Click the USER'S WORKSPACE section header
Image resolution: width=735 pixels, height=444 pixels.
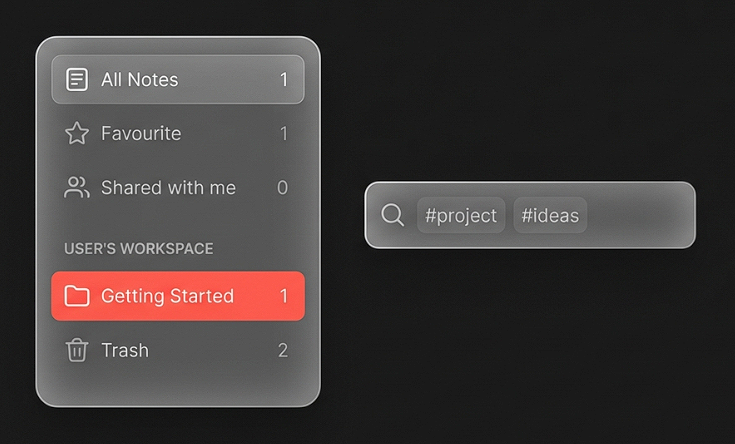[139, 248]
